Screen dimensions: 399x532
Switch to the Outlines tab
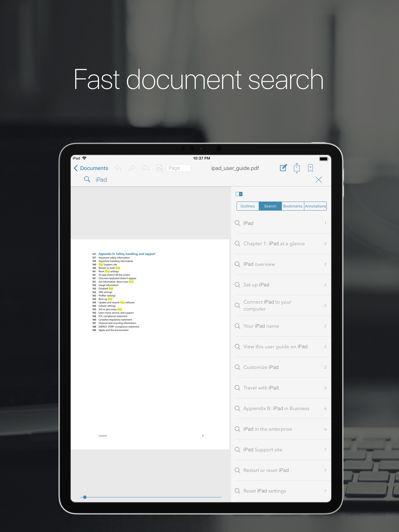(x=247, y=206)
